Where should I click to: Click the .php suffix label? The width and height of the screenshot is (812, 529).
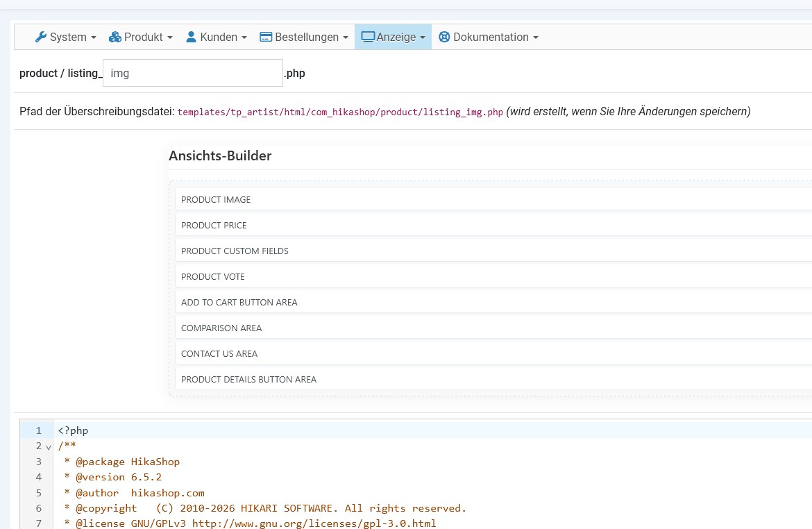click(x=295, y=73)
